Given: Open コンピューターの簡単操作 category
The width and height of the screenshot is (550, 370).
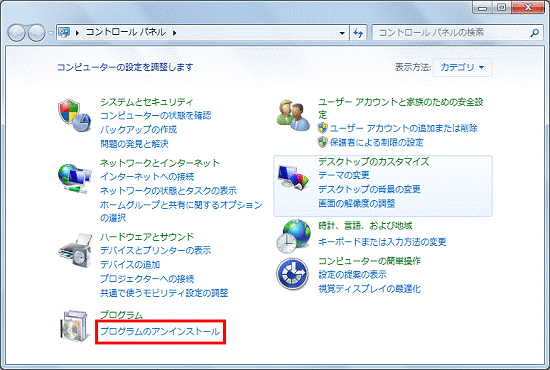Looking at the screenshot, I should [x=369, y=261].
